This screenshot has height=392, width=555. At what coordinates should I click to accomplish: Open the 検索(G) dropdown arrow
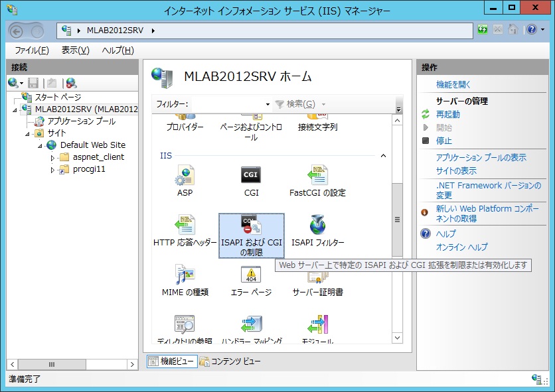tap(323, 104)
